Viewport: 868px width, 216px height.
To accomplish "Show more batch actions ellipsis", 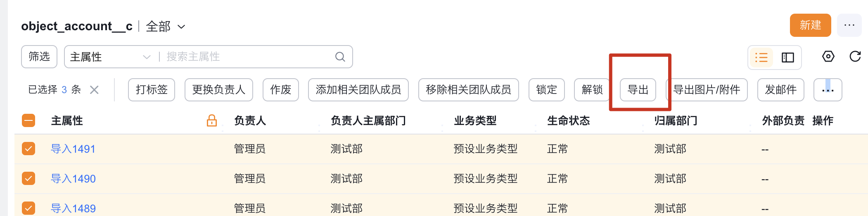I will 828,90.
